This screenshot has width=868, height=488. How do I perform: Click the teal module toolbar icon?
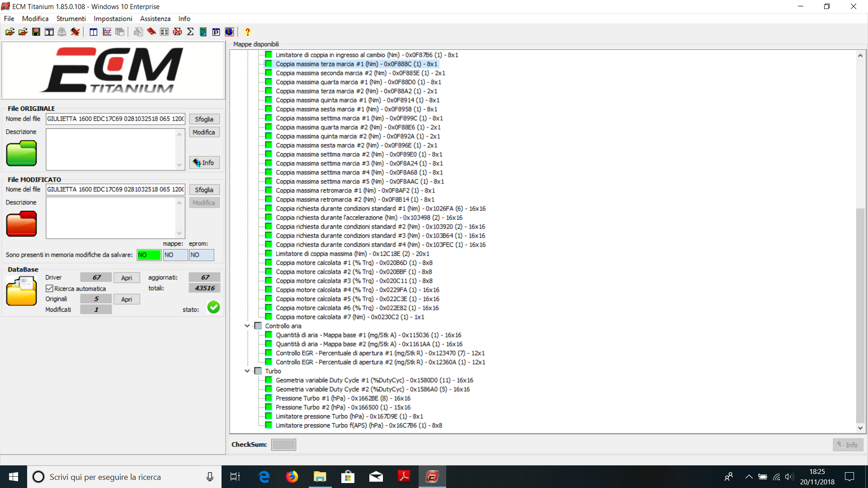[x=203, y=32]
